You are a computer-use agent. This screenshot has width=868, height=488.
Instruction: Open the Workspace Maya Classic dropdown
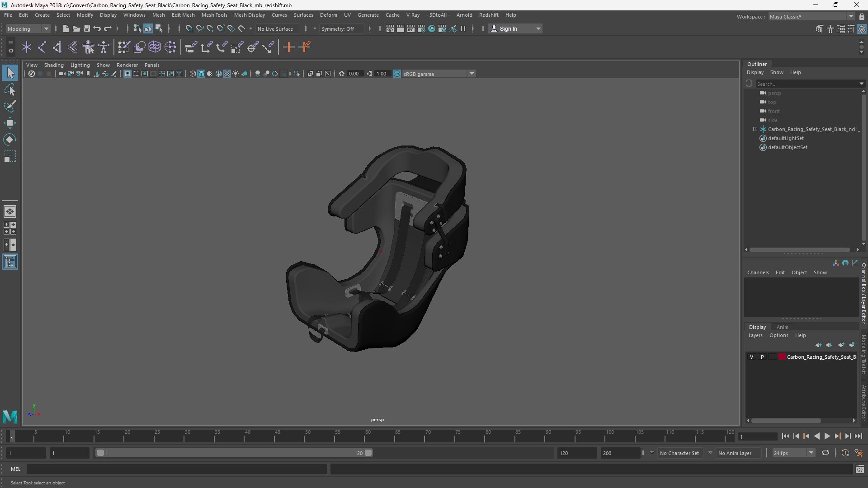point(811,16)
